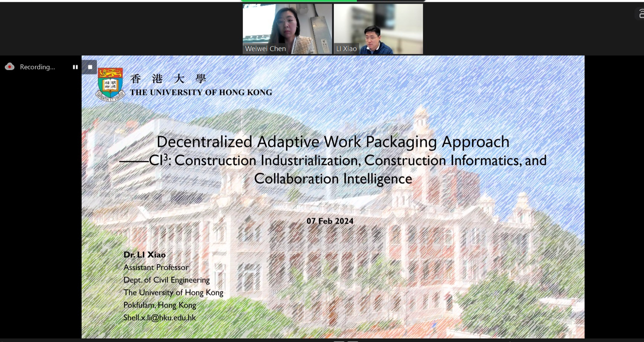
Task: Stop the meeting recording
Action: click(x=90, y=67)
